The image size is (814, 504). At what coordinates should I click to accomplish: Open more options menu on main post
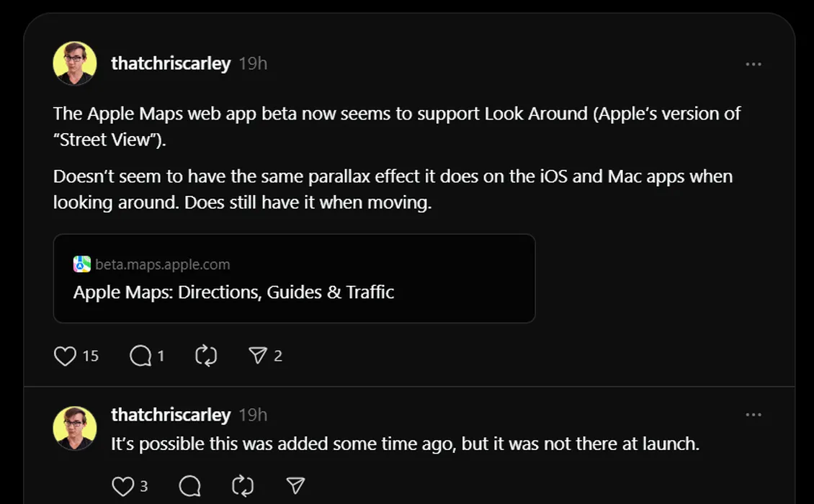point(753,64)
